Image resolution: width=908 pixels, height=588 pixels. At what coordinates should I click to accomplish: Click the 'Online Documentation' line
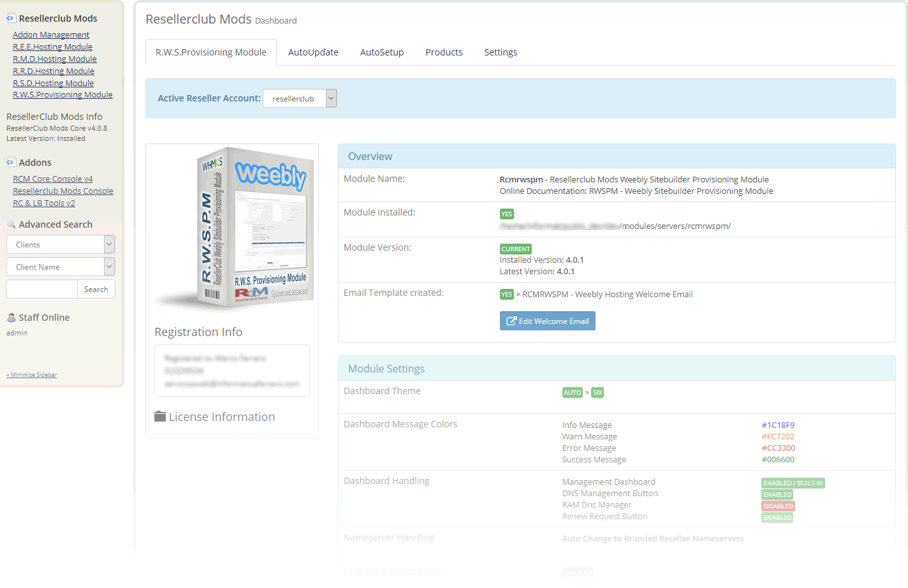(x=636, y=191)
